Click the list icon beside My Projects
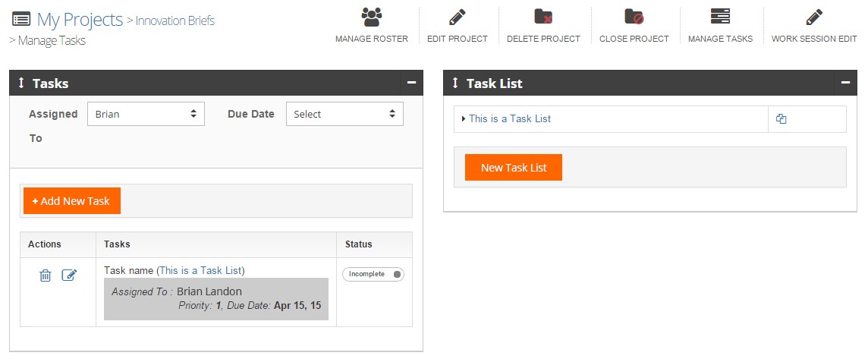The image size is (868, 359). tap(21, 20)
